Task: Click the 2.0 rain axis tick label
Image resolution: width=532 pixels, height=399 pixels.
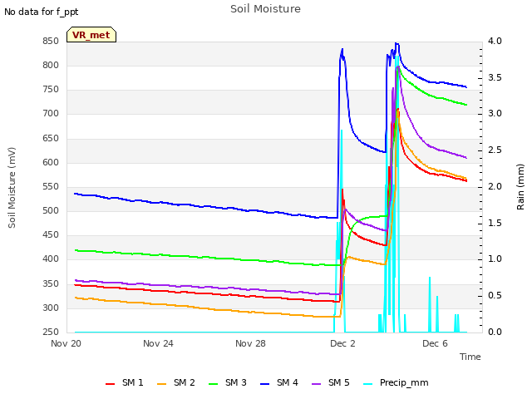Action: click(x=495, y=186)
